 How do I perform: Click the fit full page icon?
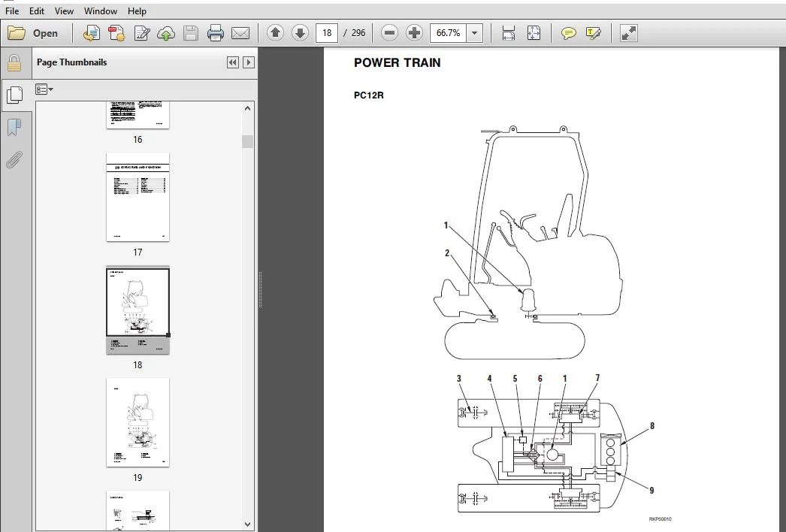[x=534, y=33]
